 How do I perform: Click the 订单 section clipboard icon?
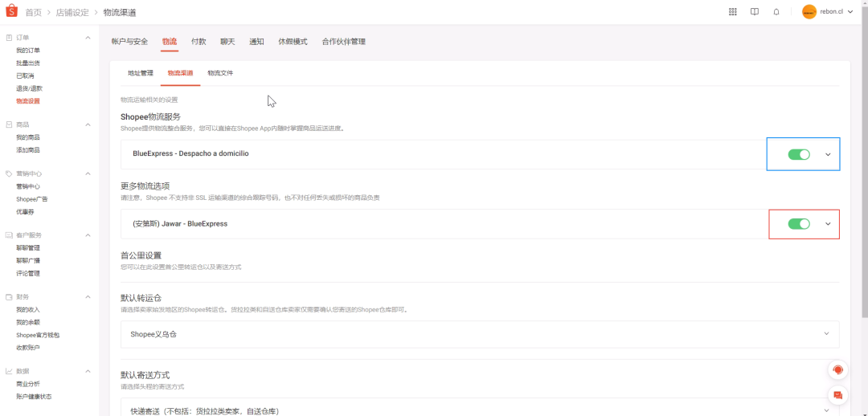click(9, 38)
